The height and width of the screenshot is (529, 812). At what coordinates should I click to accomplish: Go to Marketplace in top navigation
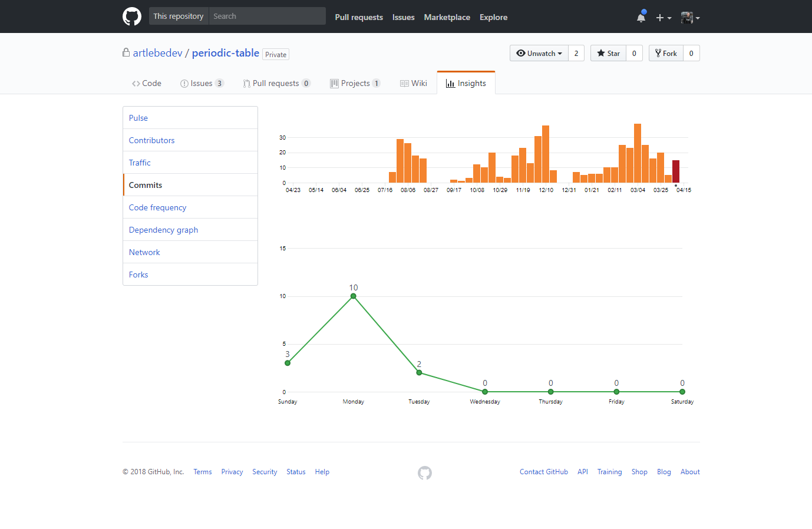pyautogui.click(x=447, y=17)
